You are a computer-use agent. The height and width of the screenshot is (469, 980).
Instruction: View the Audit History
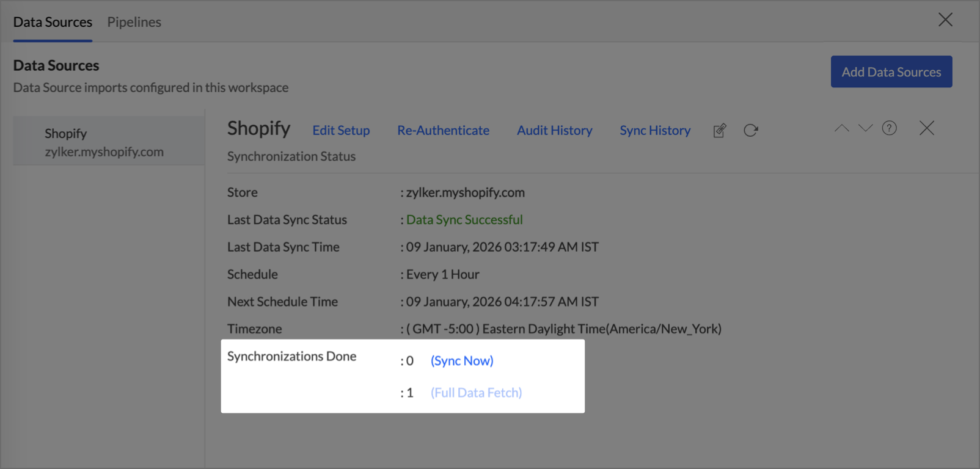(554, 131)
